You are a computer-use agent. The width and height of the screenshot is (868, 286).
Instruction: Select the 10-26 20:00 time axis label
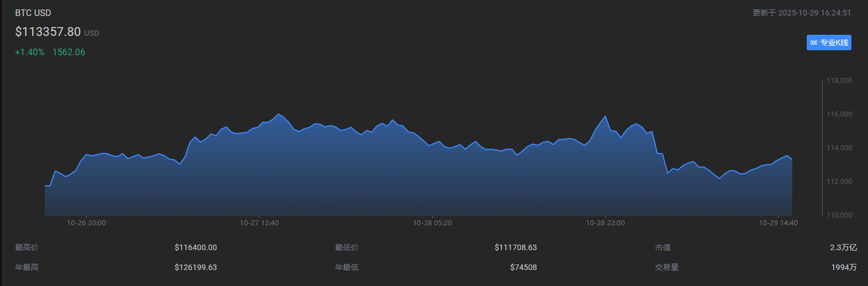point(86,223)
